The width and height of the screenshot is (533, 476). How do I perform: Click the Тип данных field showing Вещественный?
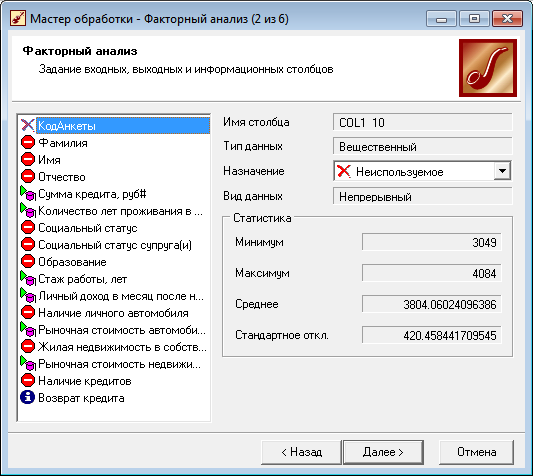pyautogui.click(x=423, y=147)
